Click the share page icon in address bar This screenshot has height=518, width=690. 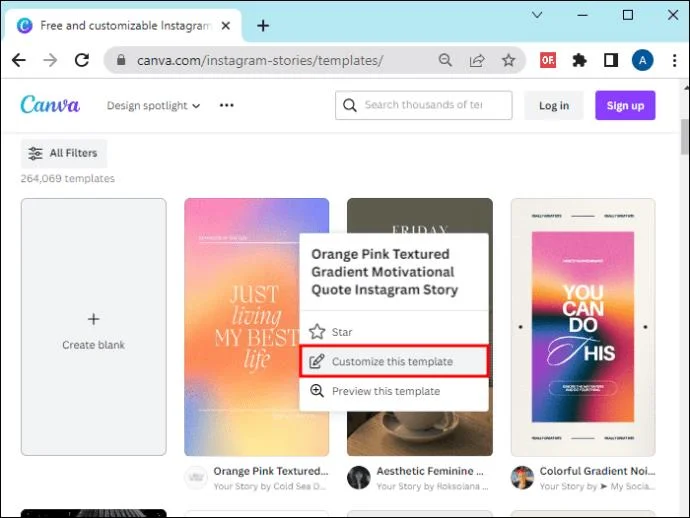[x=477, y=60]
